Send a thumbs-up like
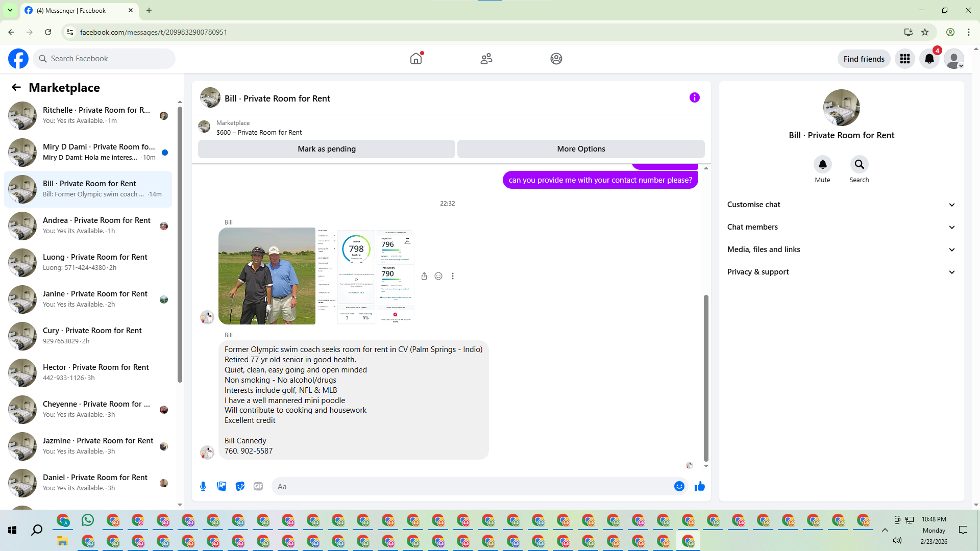Image resolution: width=980 pixels, height=551 pixels. pyautogui.click(x=699, y=486)
